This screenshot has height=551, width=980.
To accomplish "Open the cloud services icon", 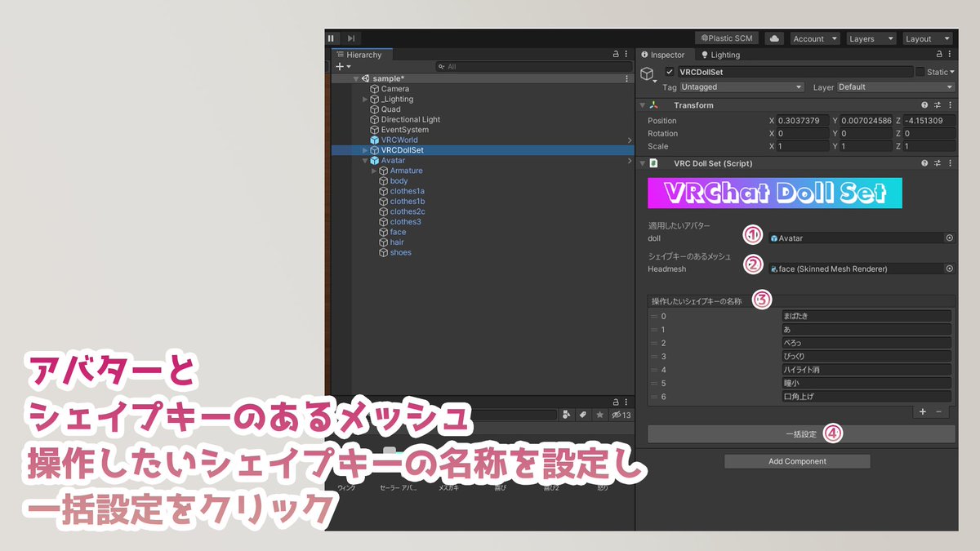I will click(774, 38).
